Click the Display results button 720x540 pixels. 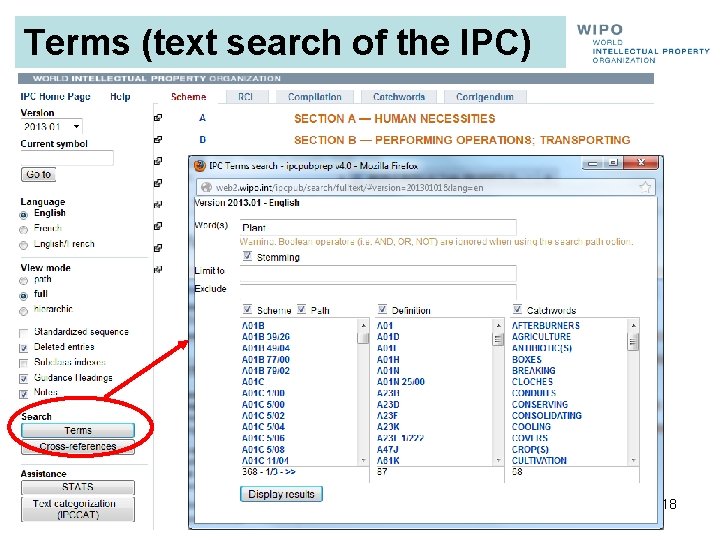281,494
